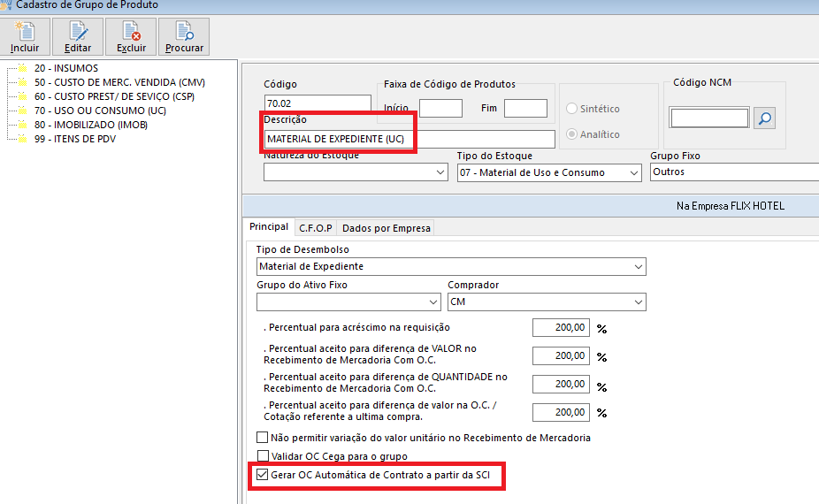
Task: Click folder icon beside 99 - ITENS DE PDV
Action: pyautogui.click(x=22, y=139)
